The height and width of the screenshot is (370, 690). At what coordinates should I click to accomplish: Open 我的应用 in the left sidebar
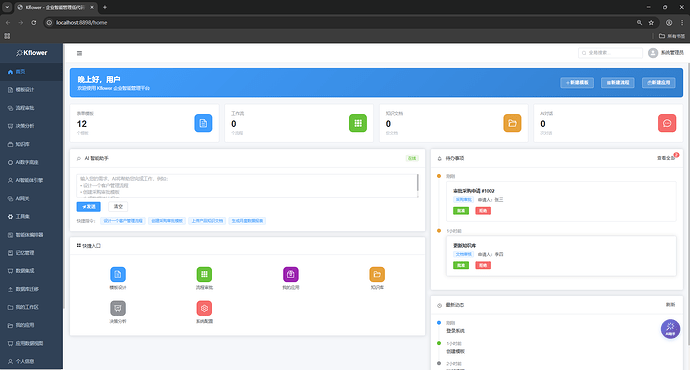pos(31,325)
